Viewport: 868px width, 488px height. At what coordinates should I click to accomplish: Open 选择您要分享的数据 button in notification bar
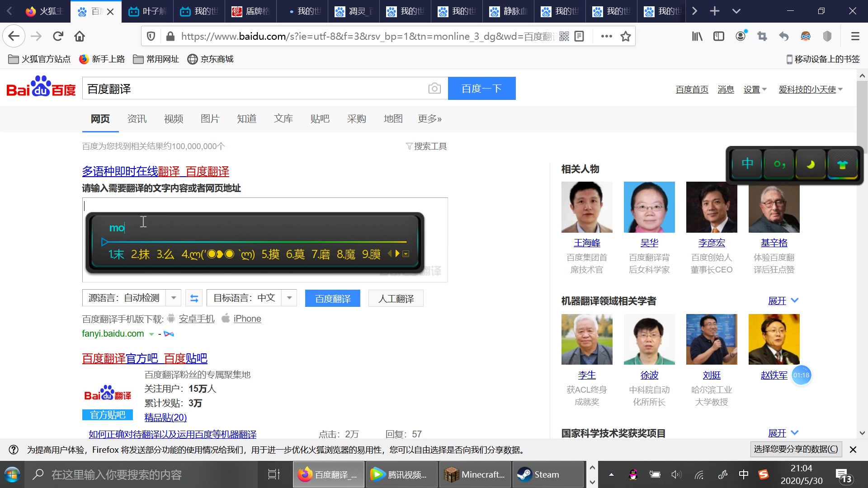pos(796,449)
